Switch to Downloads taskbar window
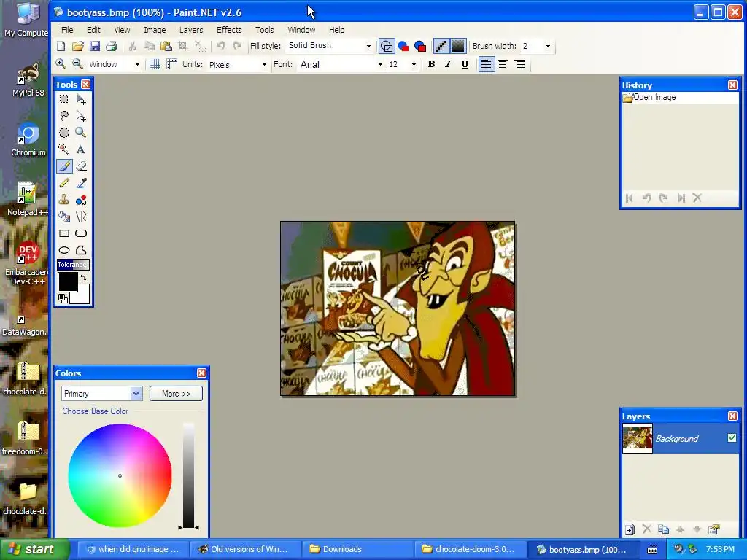This screenshot has height=560, width=747. [358, 549]
